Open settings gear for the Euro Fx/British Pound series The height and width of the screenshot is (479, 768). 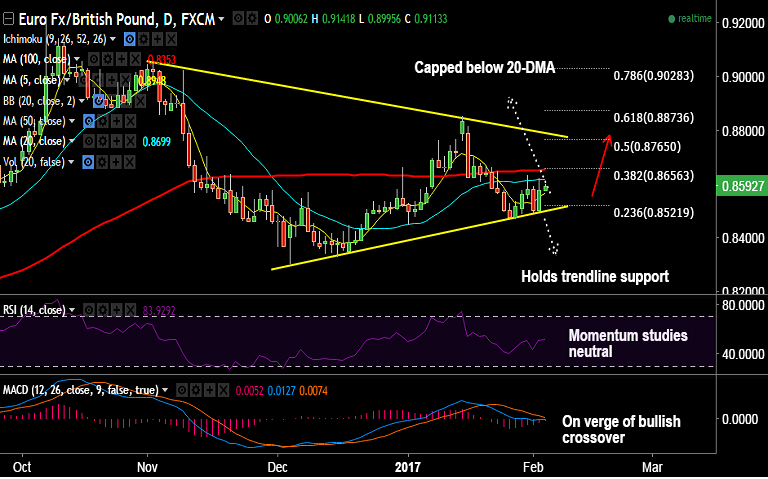point(252,19)
